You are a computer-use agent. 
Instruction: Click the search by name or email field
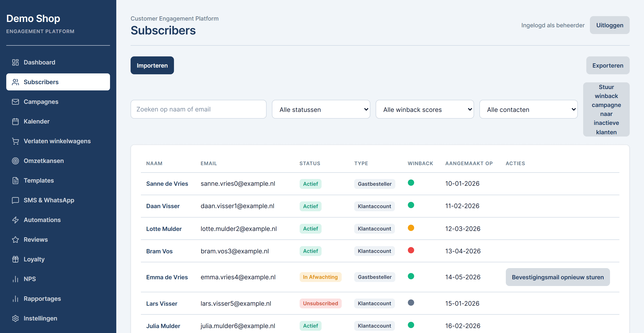click(198, 109)
